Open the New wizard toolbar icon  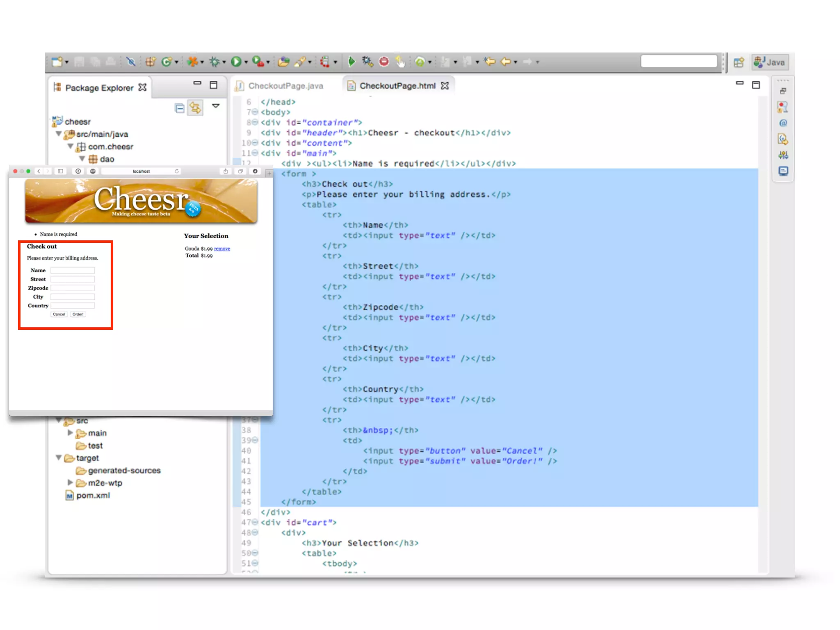pos(57,62)
